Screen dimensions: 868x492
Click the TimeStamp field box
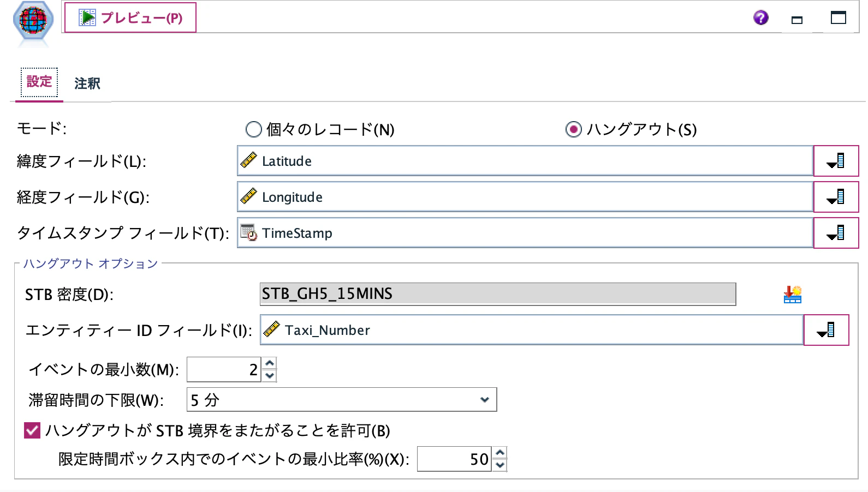525,233
